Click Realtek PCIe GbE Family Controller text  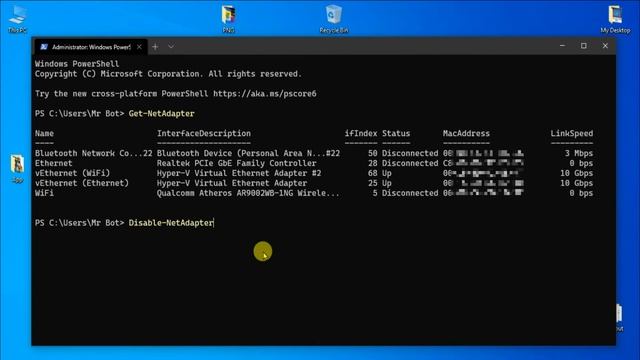pyautogui.click(x=237, y=163)
